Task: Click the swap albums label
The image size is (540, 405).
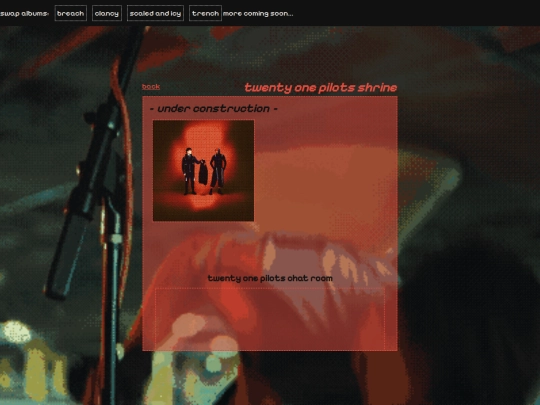Action: pyautogui.click(x=24, y=14)
